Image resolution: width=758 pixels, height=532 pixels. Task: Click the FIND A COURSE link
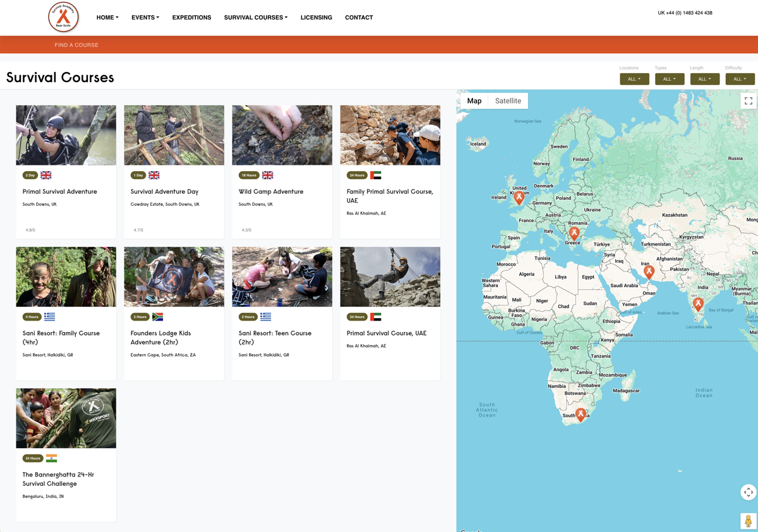(76, 45)
